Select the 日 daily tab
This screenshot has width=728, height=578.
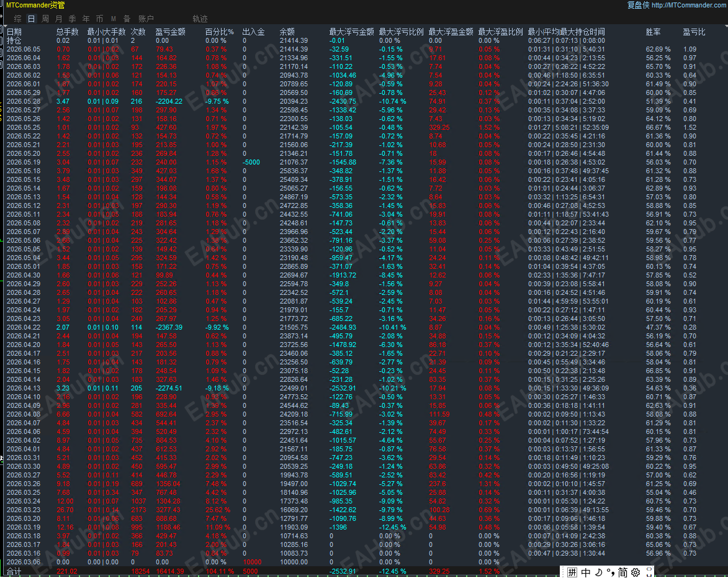pyautogui.click(x=31, y=19)
